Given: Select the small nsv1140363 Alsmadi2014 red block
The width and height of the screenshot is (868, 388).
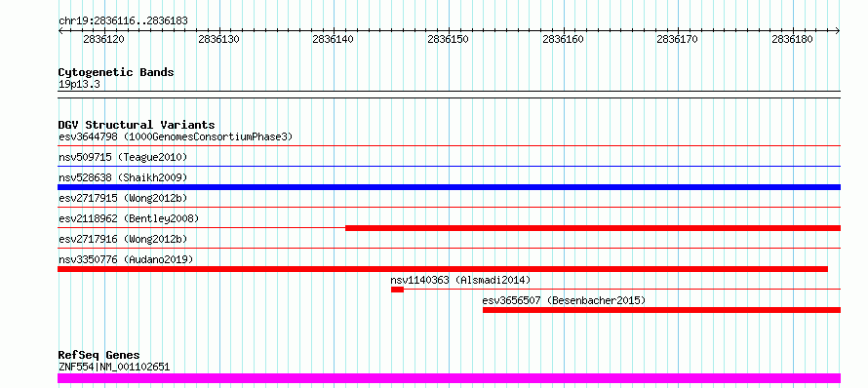Looking at the screenshot, I should coord(397,290).
